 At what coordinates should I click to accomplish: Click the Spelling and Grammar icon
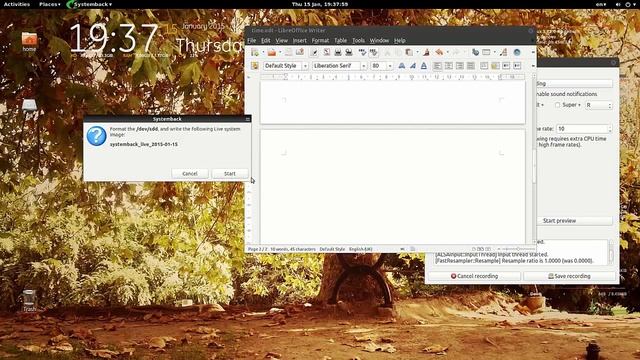362,52
